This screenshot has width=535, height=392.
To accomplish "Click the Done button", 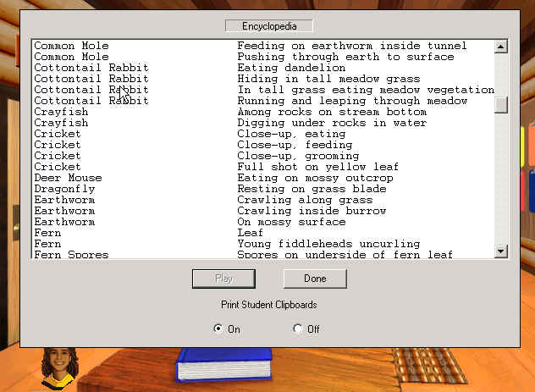I will click(x=315, y=279).
